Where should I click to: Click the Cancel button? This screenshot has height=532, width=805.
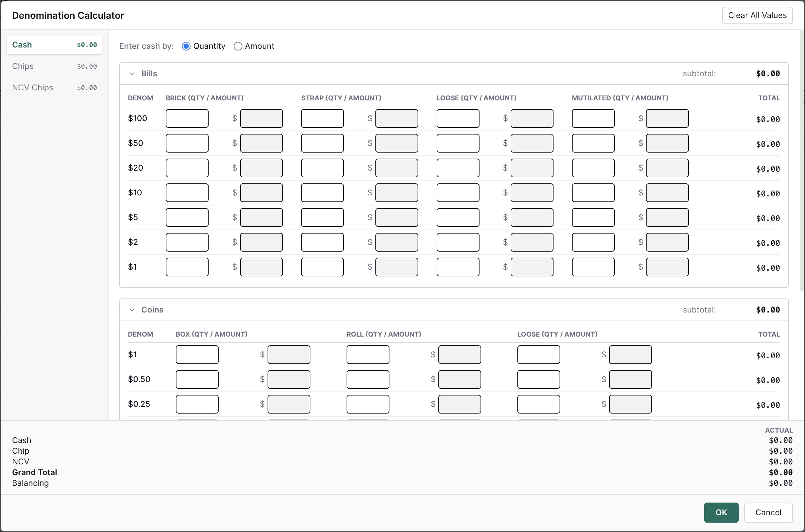768,512
